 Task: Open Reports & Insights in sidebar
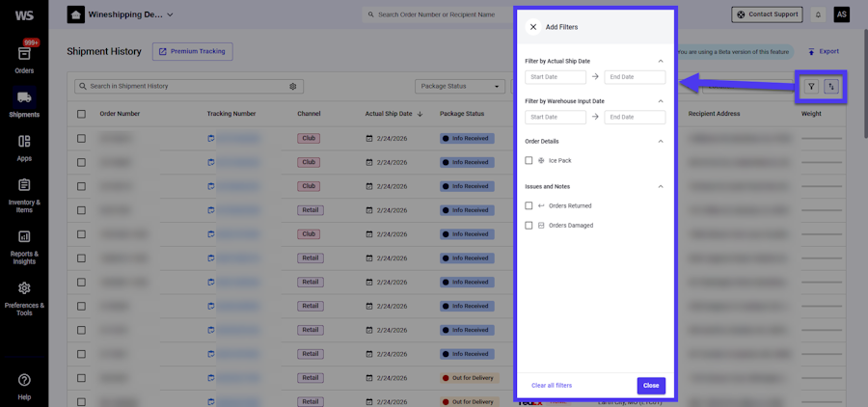click(24, 246)
